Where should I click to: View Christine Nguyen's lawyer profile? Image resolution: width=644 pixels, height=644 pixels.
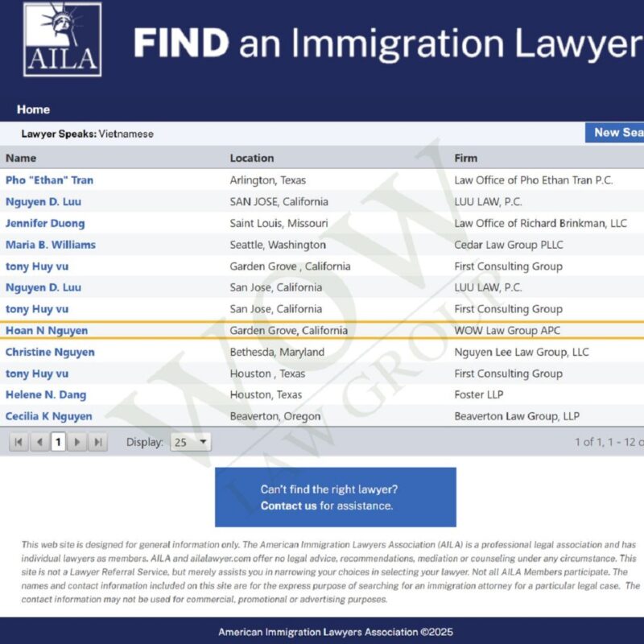click(x=50, y=352)
